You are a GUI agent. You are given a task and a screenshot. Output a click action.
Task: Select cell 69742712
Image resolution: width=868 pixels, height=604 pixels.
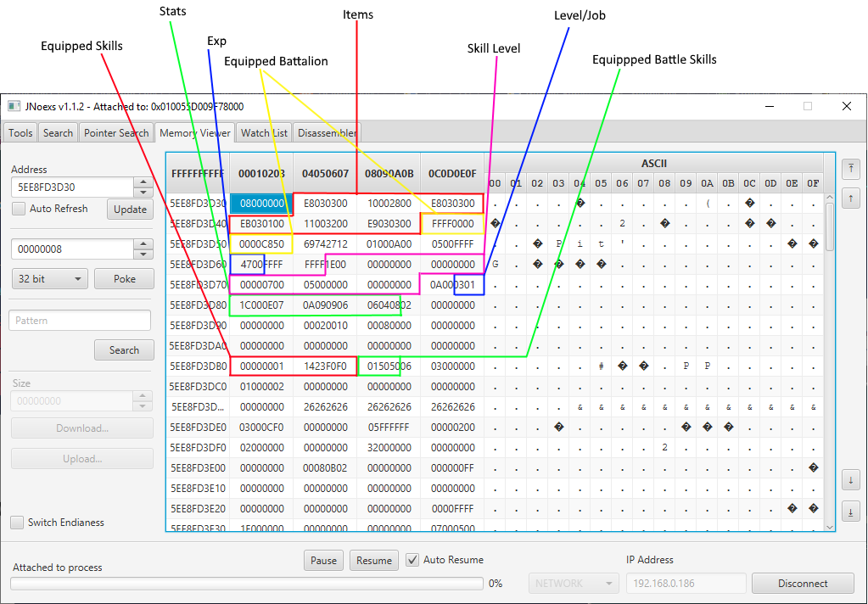(325, 244)
